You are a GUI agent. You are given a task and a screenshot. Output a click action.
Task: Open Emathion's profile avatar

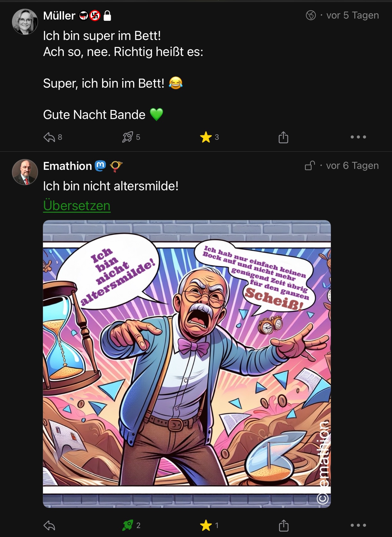[x=25, y=172]
